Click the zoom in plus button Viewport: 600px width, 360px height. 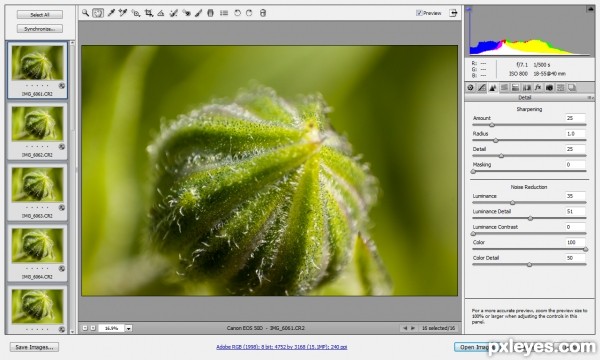pos(93,328)
